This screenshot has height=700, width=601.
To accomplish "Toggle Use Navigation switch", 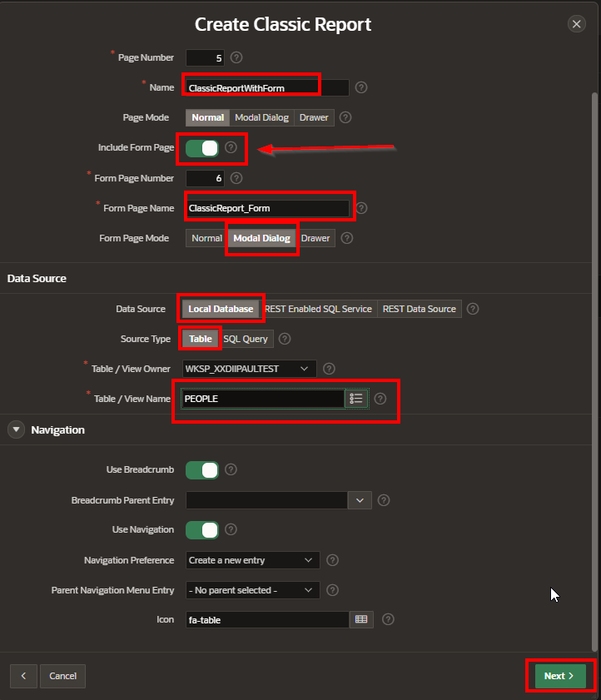I will click(202, 530).
